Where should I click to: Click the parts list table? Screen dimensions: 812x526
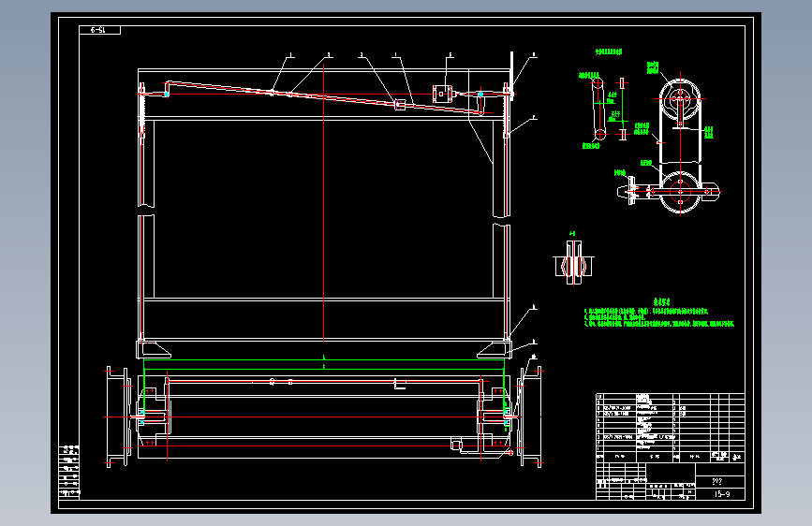coord(670,427)
